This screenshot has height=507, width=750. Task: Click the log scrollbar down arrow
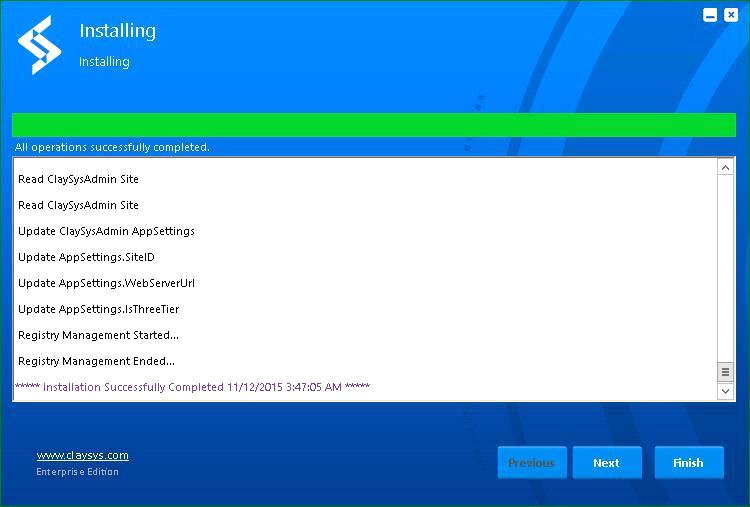[726, 392]
